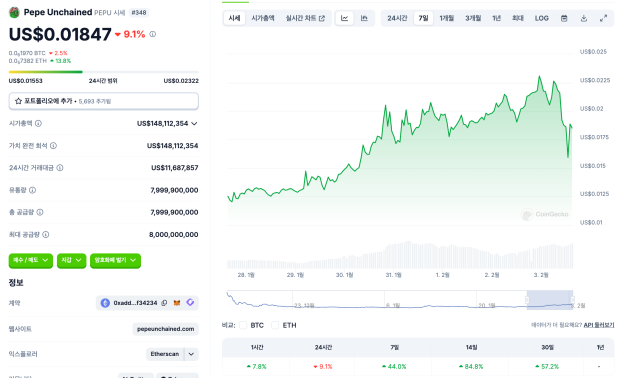This screenshot has width=640, height=378.
Task: Expand the market cap US$148,112,354 chevron
Action: tap(194, 123)
